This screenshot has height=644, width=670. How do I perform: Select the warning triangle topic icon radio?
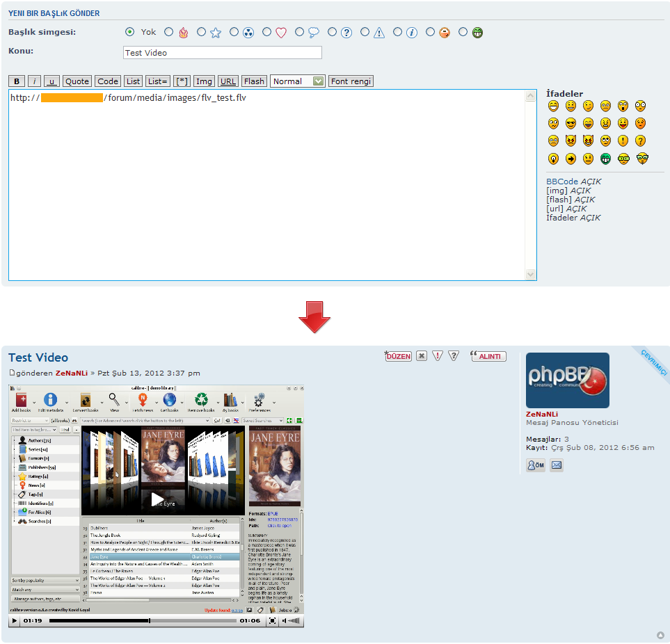365,32
